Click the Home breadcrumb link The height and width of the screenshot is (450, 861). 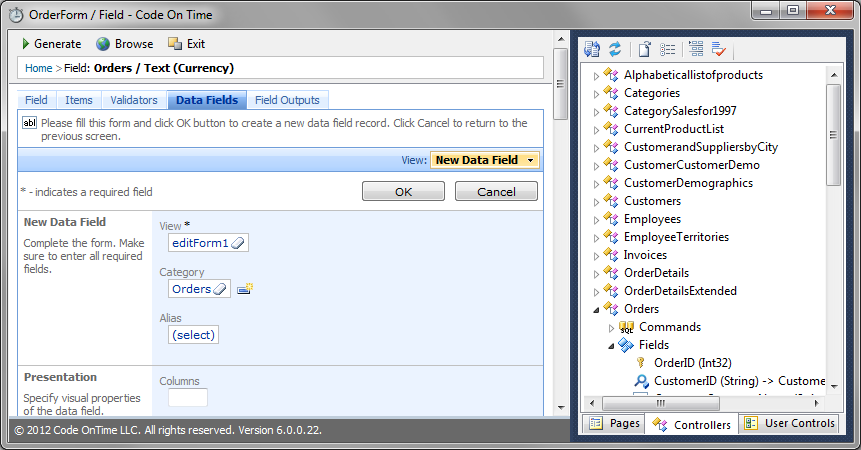pyautogui.click(x=38, y=68)
